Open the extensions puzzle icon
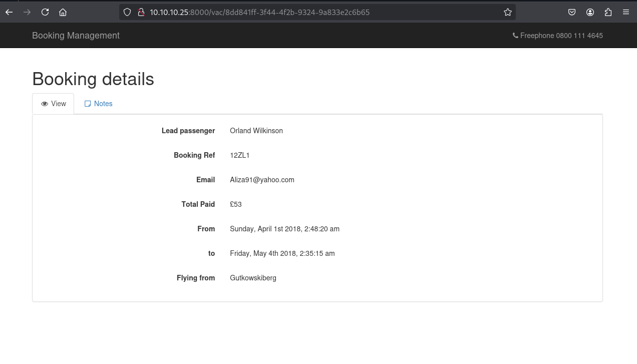Screen dimensions: 637x364 (x=608, y=12)
